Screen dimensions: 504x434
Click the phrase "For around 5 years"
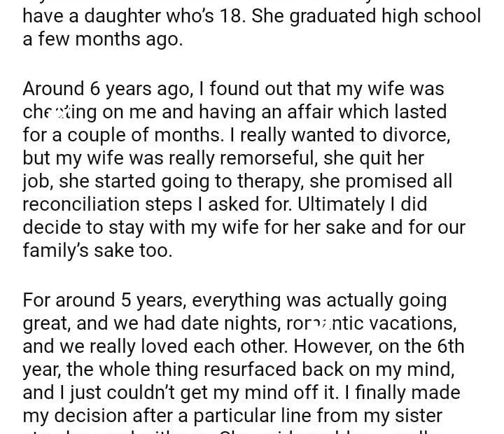coord(104,301)
